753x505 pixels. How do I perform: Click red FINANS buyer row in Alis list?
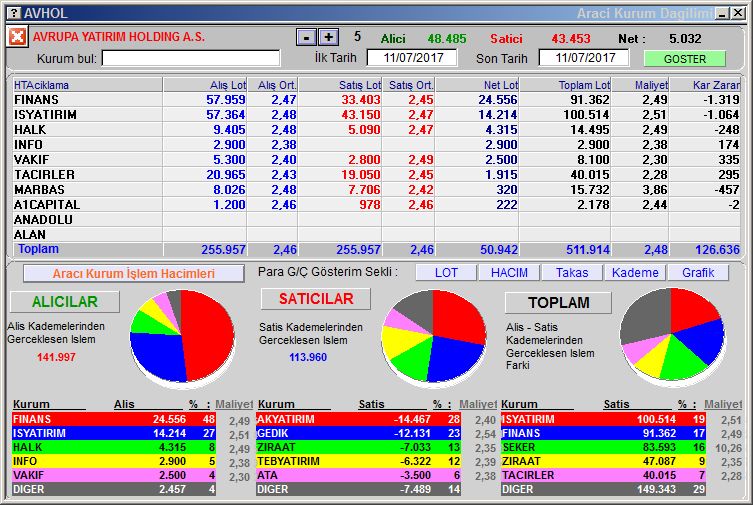pyautogui.click(x=114, y=419)
